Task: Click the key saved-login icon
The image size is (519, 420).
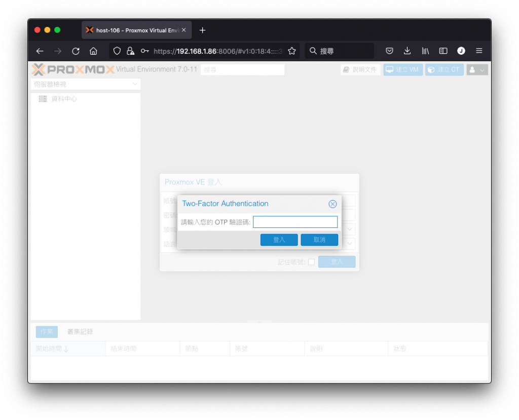Action: point(144,51)
